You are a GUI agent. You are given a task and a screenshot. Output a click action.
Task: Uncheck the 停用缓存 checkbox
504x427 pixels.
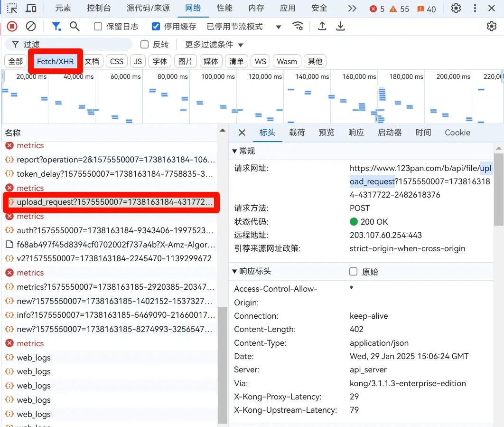pyautogui.click(x=156, y=27)
